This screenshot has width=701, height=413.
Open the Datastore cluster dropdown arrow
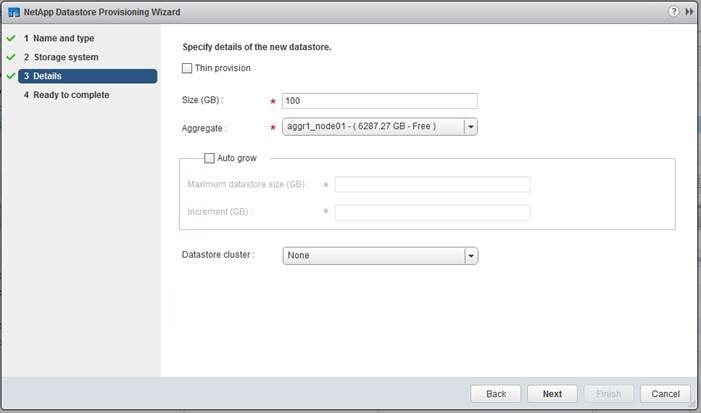[471, 256]
